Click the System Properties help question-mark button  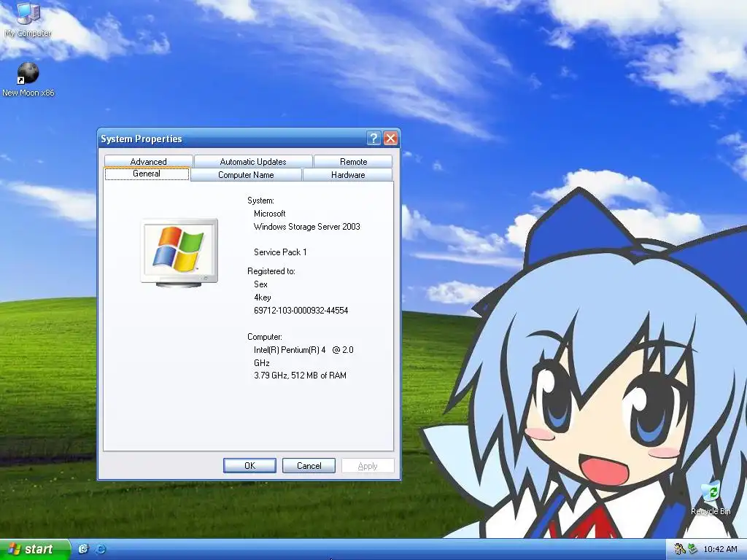[x=373, y=139]
